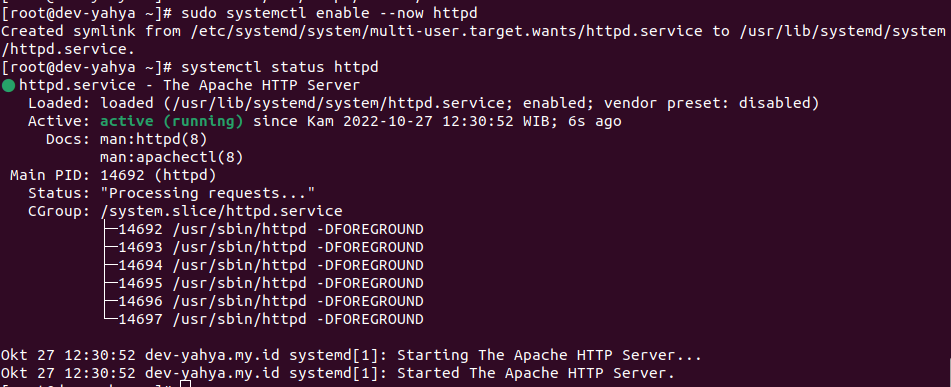
Task: Click the green 'active (running)' status text
Action: point(172,121)
